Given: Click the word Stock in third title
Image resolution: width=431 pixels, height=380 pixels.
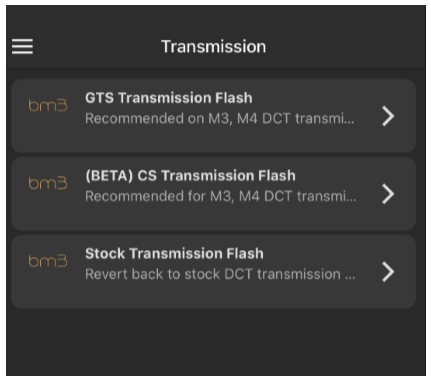Looking at the screenshot, I should coord(105,254).
